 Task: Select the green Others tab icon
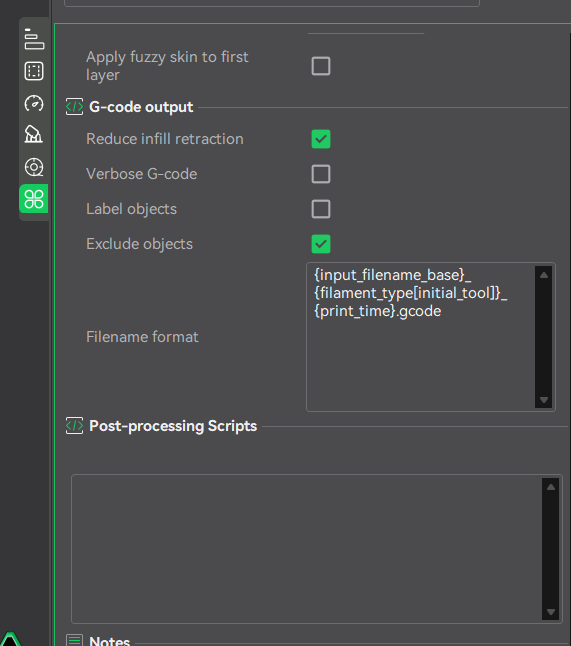pos(34,199)
